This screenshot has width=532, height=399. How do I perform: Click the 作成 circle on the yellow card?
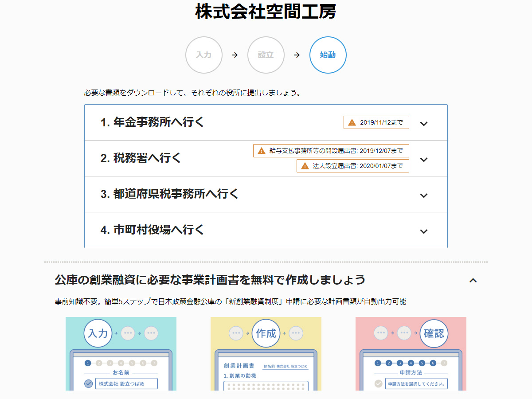point(266,333)
